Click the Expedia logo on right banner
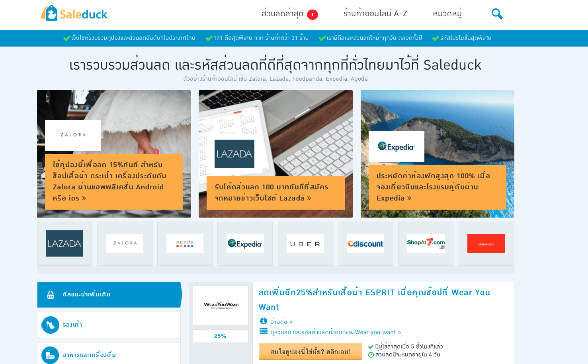Image resolution: width=588 pixels, height=364 pixels. [397, 146]
